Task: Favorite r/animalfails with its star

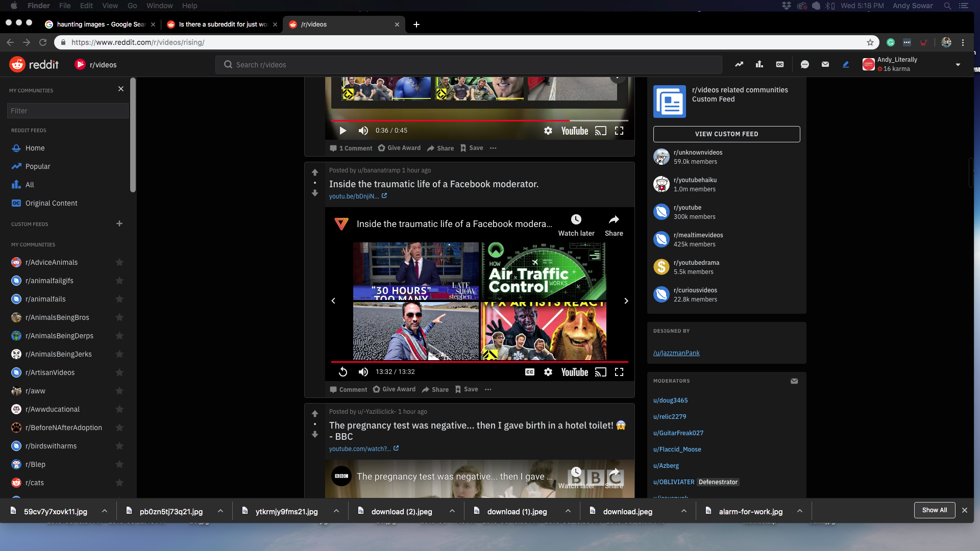Action: point(119,299)
